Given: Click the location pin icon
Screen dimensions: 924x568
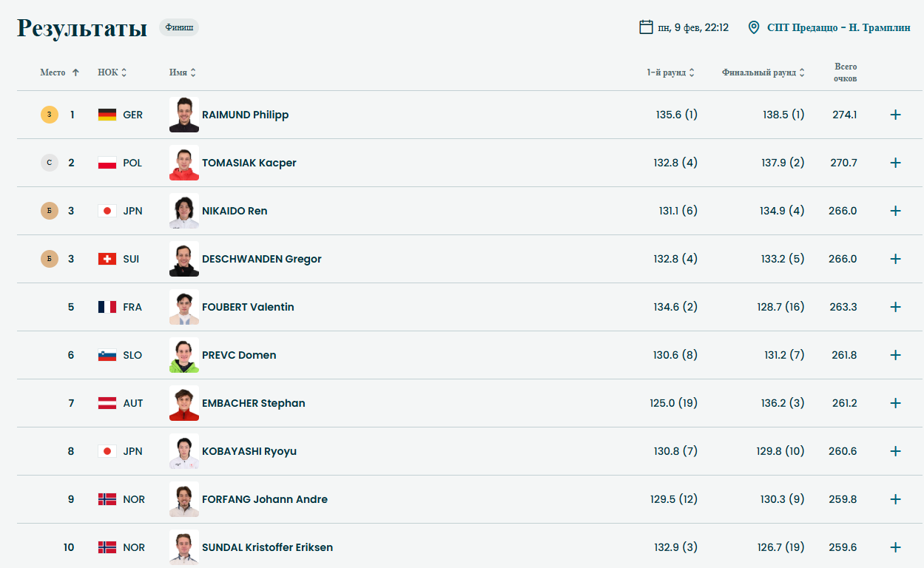Looking at the screenshot, I should click(754, 27).
